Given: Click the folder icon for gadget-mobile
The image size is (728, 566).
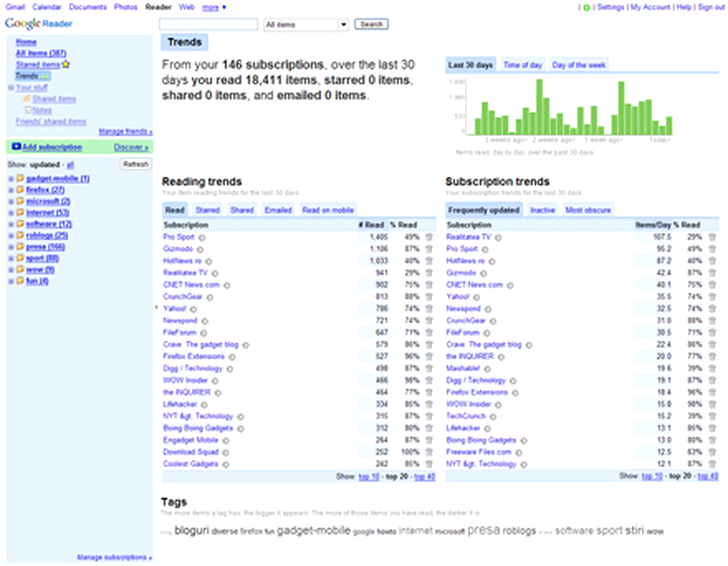Looking at the screenshot, I should point(19,179).
